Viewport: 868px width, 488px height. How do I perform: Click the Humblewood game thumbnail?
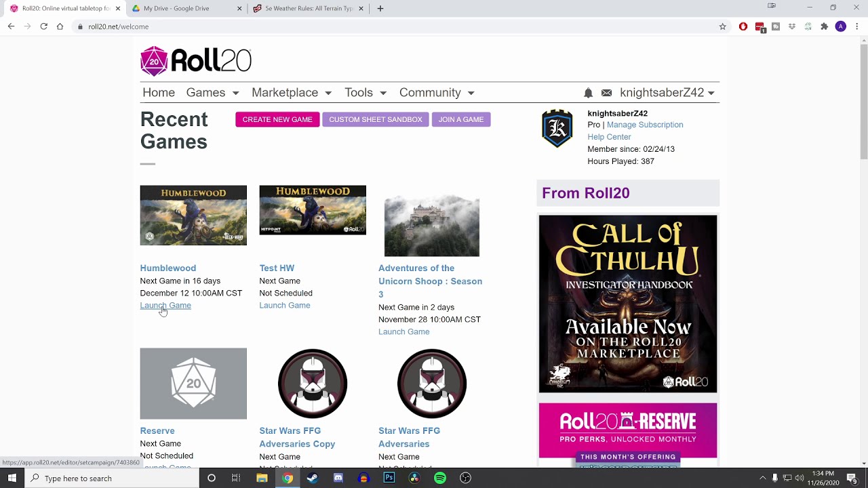tap(193, 216)
